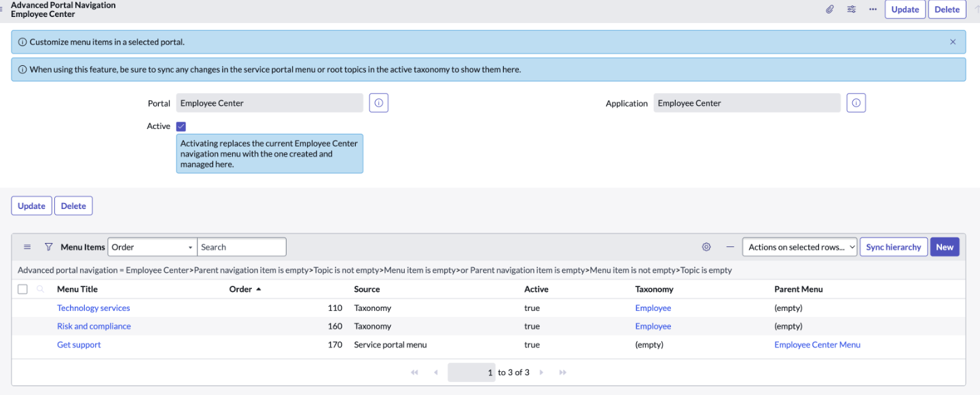The width and height of the screenshot is (980, 395).
Task: Go to previous page with left arrow
Action: (x=435, y=373)
